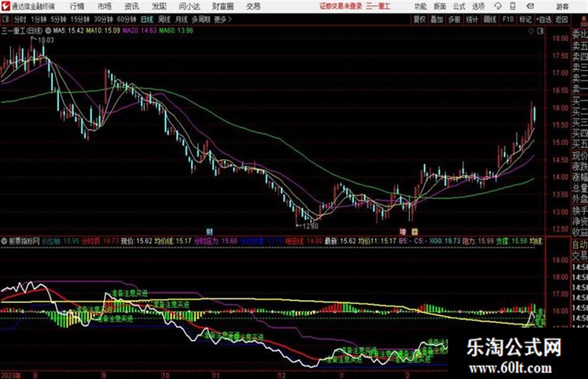Click the MA10: 15.09 label

[103, 30]
